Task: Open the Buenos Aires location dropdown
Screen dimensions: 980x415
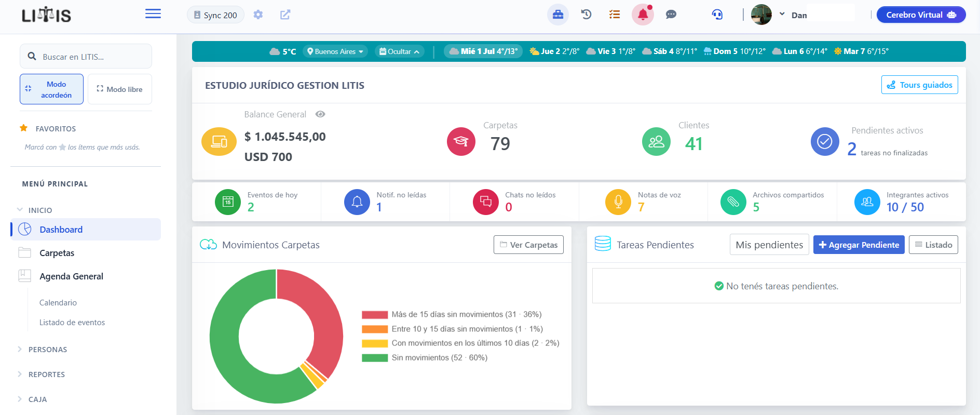Action: point(335,51)
